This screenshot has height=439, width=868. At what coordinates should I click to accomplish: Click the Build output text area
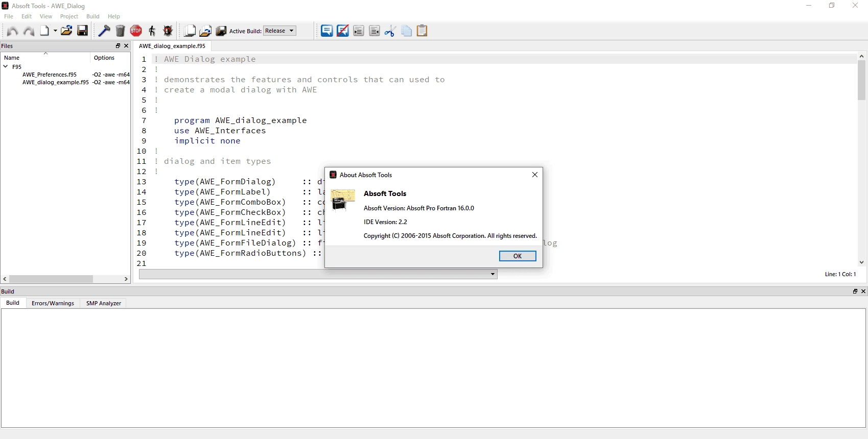click(433, 368)
